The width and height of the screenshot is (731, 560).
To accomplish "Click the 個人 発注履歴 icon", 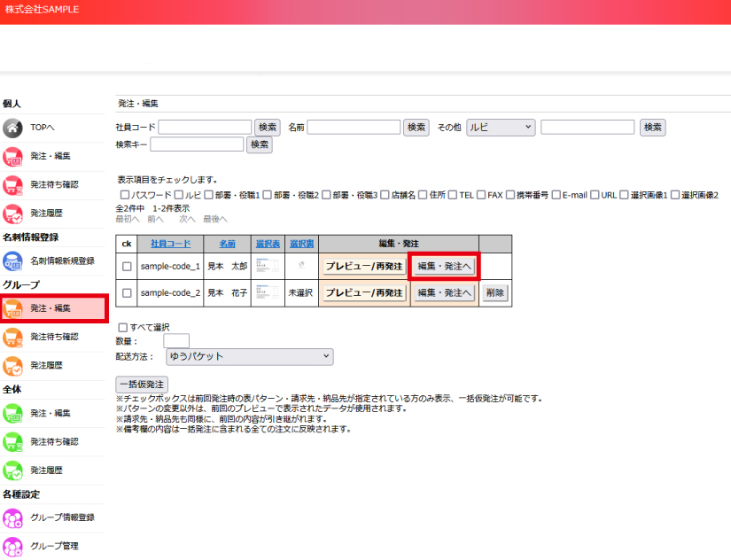I will (12, 213).
